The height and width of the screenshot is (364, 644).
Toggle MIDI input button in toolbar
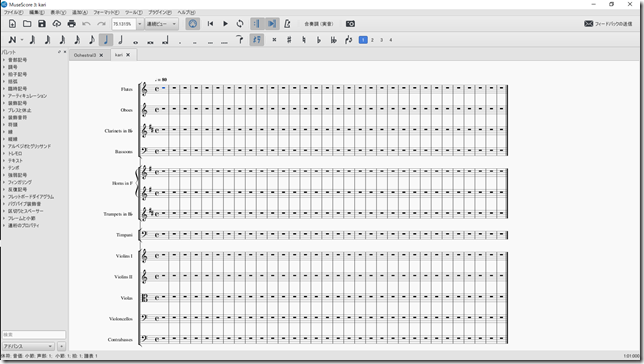pos(193,24)
